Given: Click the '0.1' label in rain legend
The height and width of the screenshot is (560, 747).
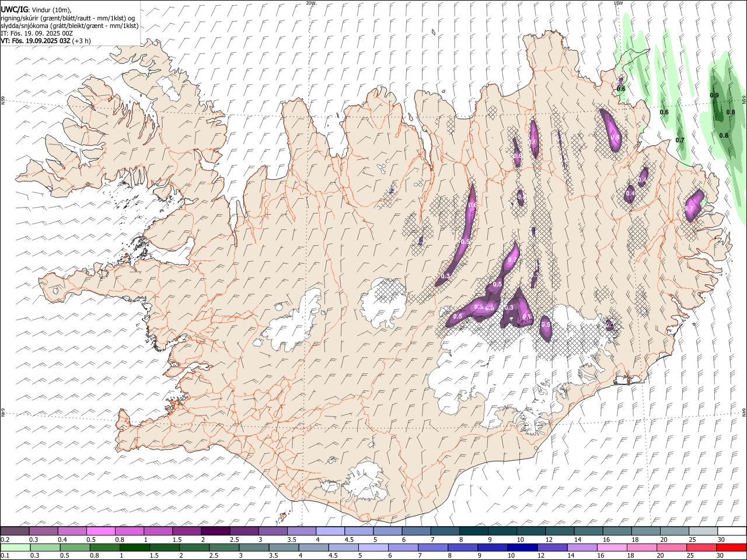Looking at the screenshot, I should (x=5, y=556).
